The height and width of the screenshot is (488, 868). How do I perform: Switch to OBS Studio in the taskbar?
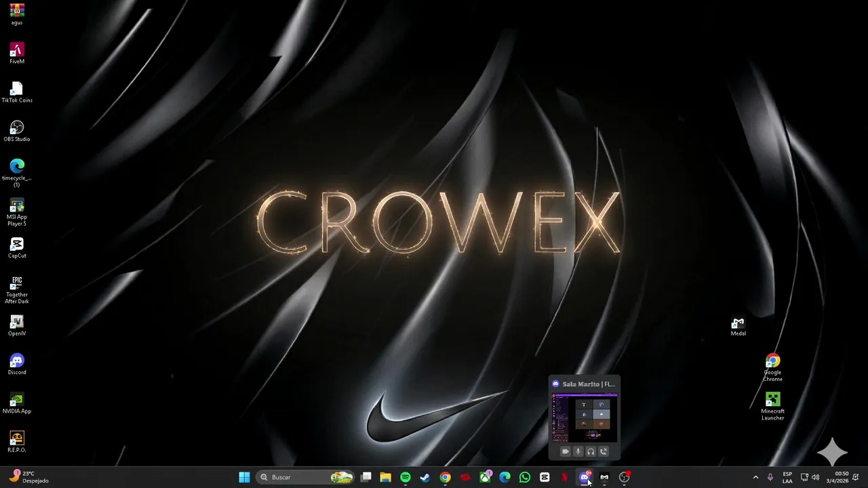point(625,477)
